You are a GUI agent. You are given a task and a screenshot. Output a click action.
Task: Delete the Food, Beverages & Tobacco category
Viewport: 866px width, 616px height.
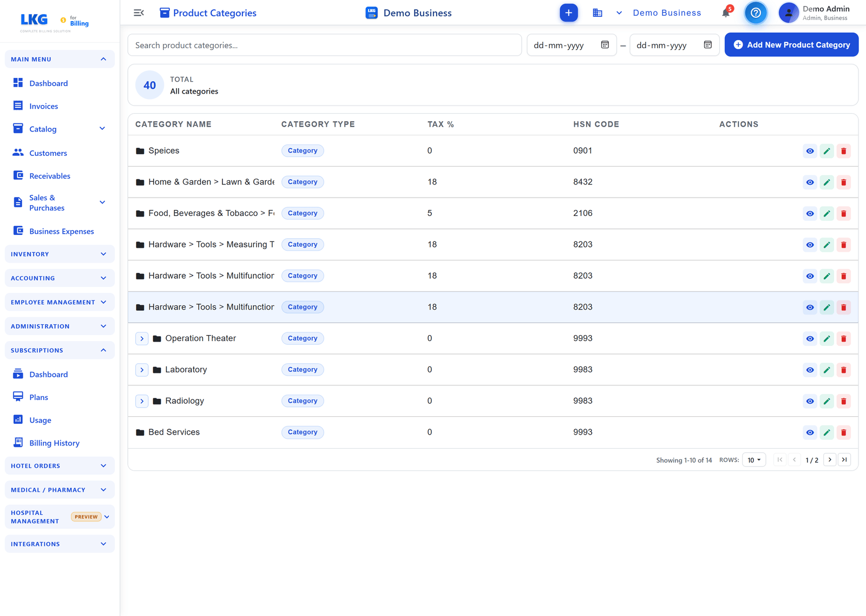pyautogui.click(x=843, y=213)
